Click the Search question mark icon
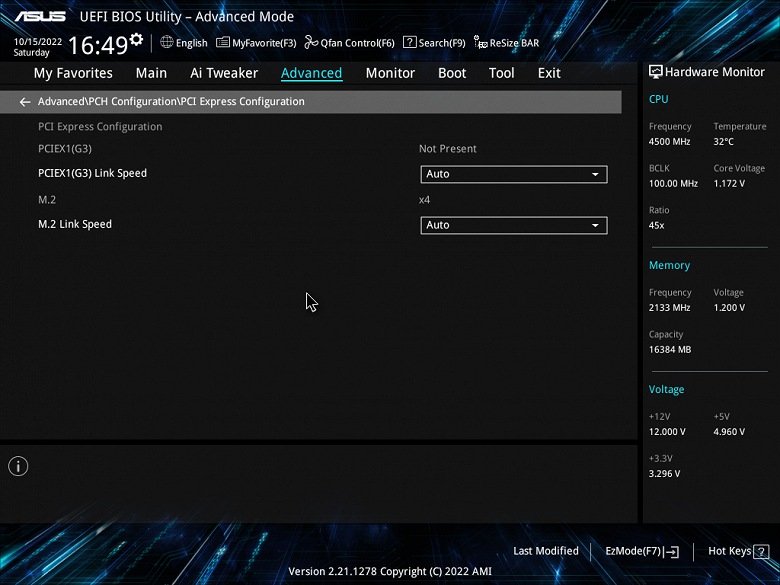This screenshot has height=585, width=780. [409, 42]
